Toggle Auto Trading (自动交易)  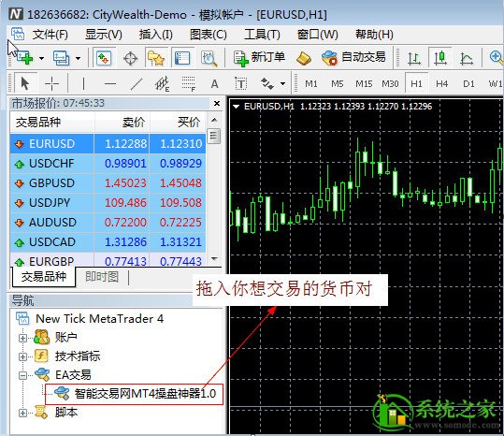pyautogui.click(x=353, y=58)
